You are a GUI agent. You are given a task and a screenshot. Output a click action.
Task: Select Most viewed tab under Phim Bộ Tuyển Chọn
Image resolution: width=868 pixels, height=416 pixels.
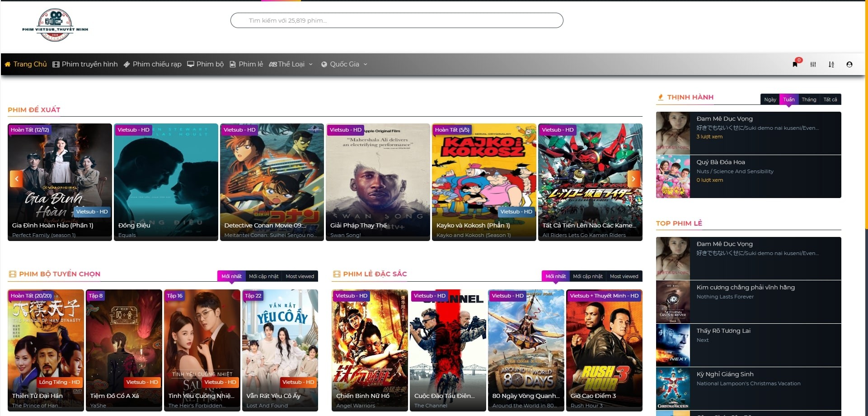300,276
